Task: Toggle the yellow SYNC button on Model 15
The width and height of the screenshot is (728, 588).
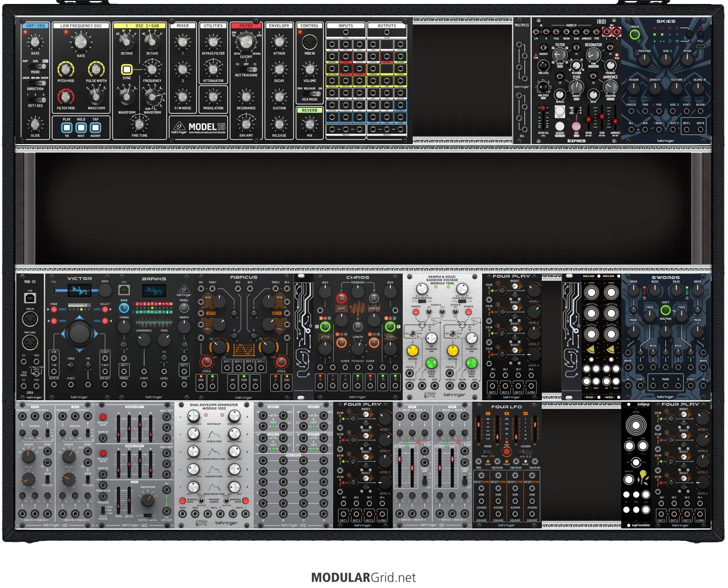Action: (127, 70)
